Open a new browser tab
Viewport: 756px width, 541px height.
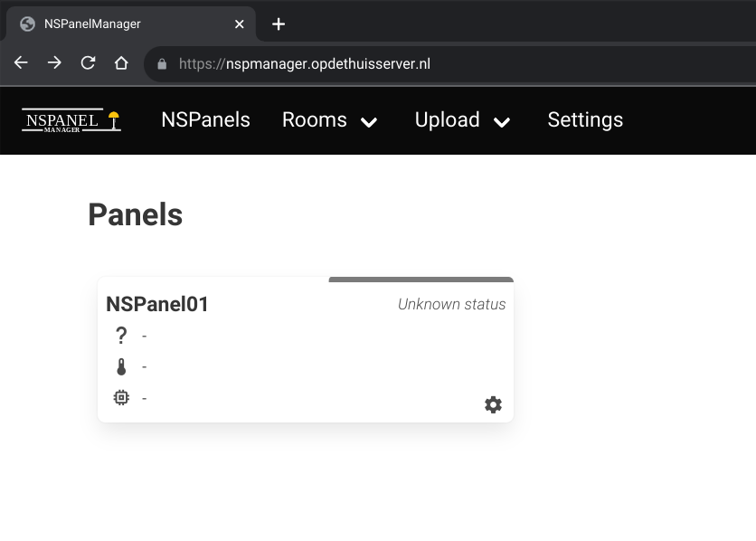tap(278, 24)
